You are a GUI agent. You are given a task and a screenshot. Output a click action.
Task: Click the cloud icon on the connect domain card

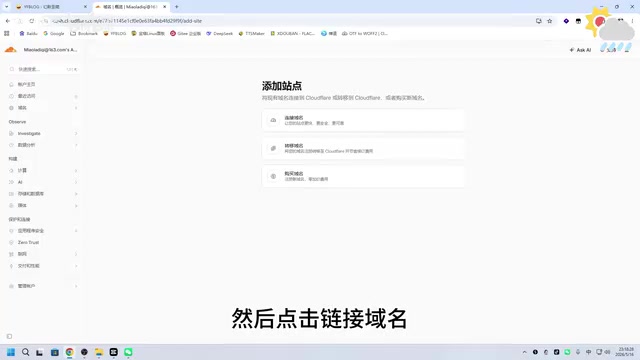pos(273,120)
